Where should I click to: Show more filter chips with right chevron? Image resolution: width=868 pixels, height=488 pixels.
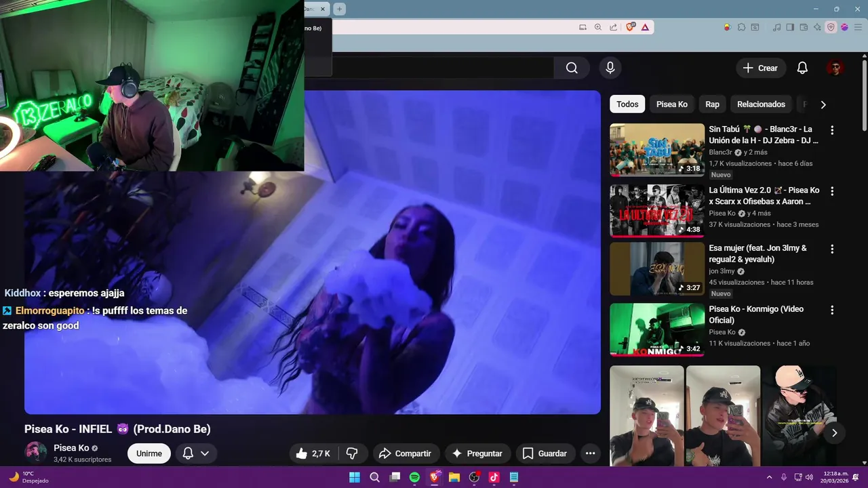point(823,104)
